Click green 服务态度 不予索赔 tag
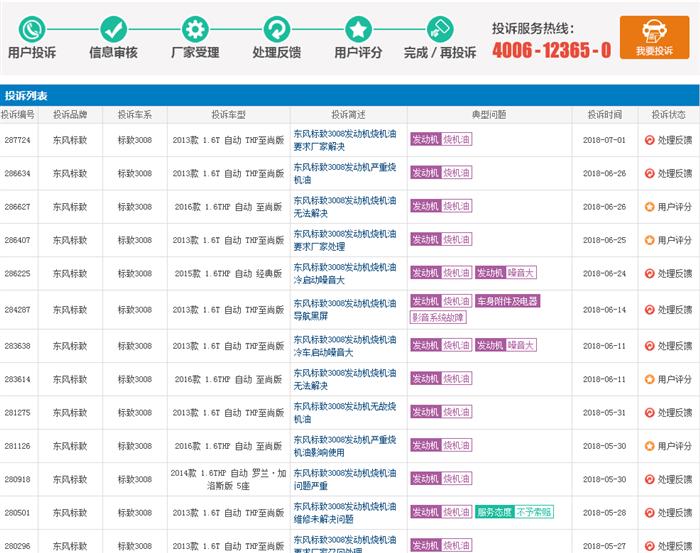Image resolution: width=700 pixels, height=553 pixels. pyautogui.click(x=514, y=512)
